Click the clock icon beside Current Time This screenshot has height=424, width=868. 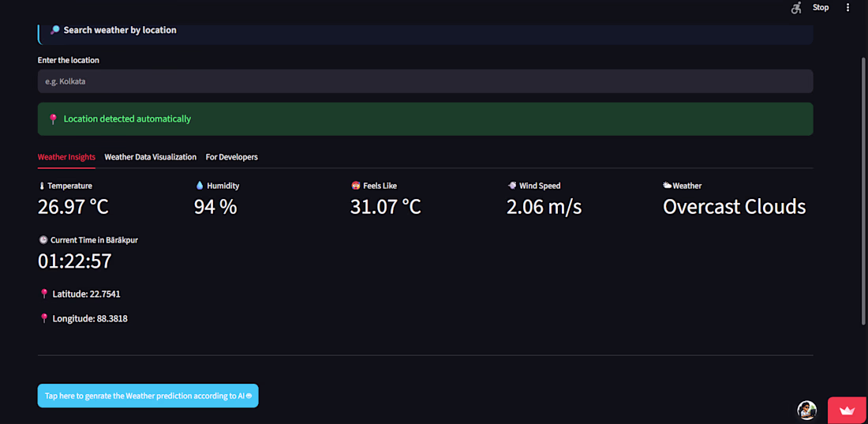(x=43, y=240)
